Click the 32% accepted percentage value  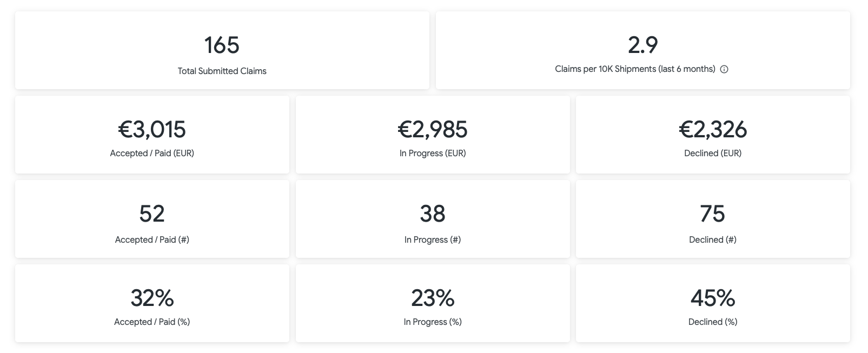(x=152, y=298)
